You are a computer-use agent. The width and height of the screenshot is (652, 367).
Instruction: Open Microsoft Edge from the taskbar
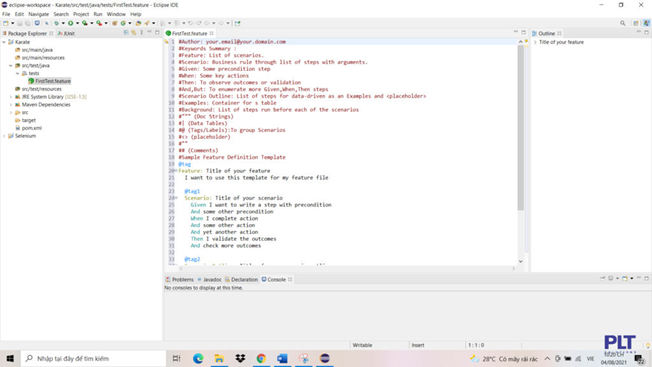[198, 358]
